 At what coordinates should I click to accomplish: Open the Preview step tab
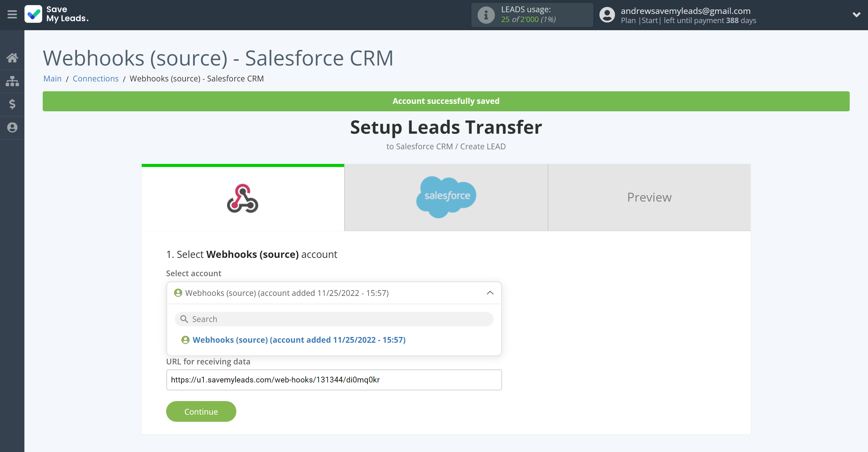click(x=649, y=197)
